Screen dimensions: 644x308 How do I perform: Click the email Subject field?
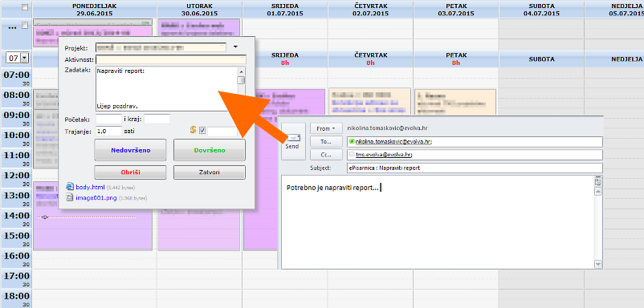point(475,168)
